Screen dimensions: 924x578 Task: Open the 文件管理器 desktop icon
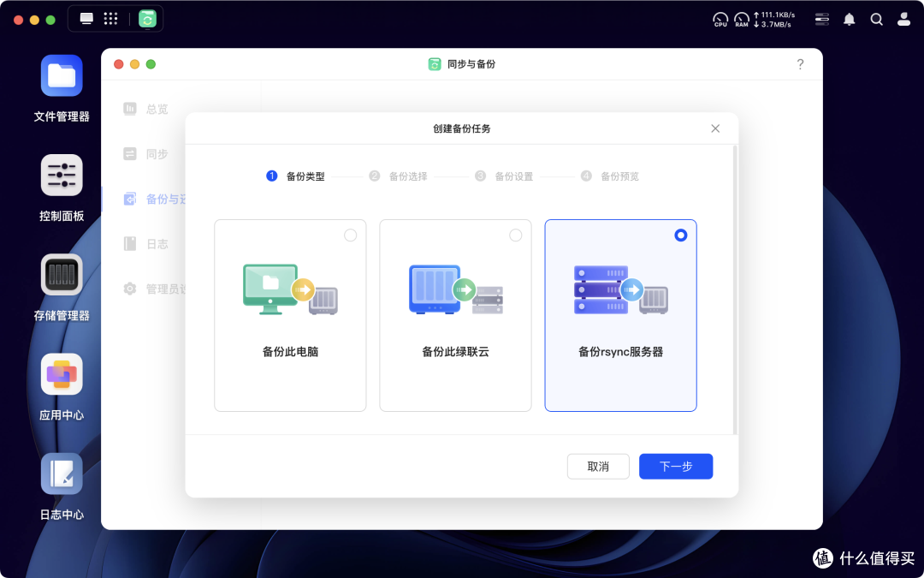click(62, 75)
